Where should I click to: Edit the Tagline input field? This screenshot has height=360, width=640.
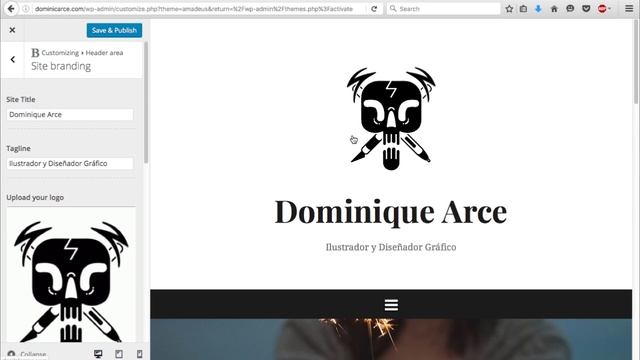point(70,163)
